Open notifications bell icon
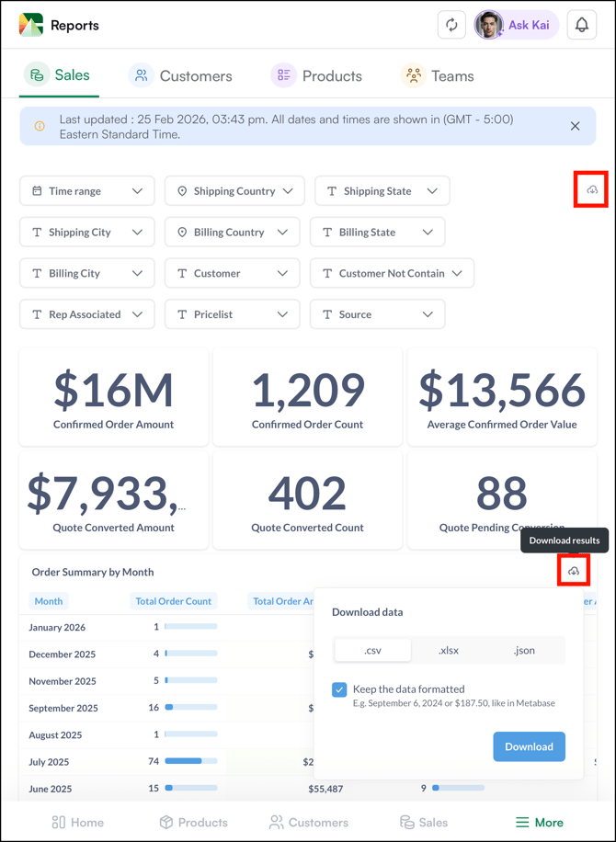The width and height of the screenshot is (616, 842). [x=582, y=26]
